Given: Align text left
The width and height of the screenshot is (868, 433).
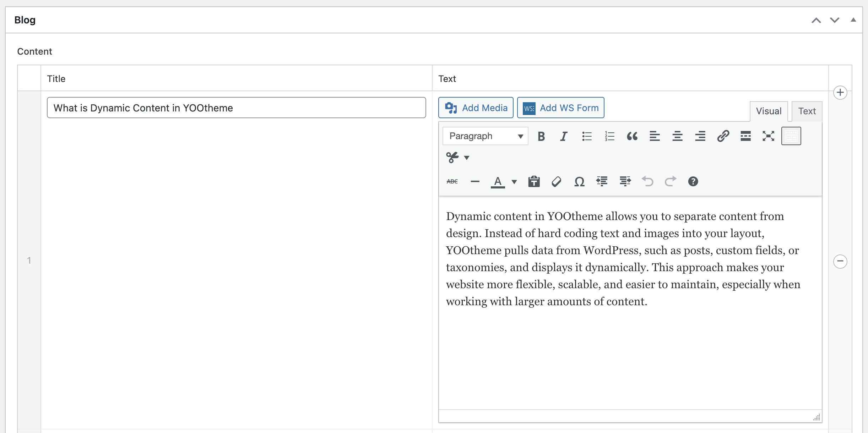Looking at the screenshot, I should (655, 136).
